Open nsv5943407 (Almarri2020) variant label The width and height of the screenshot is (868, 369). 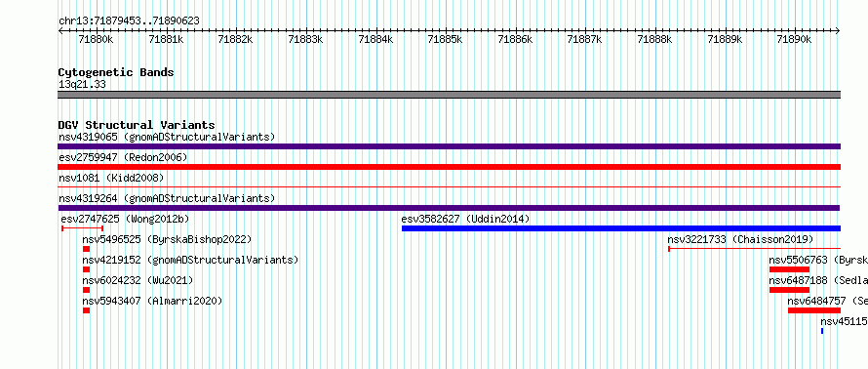[152, 301]
